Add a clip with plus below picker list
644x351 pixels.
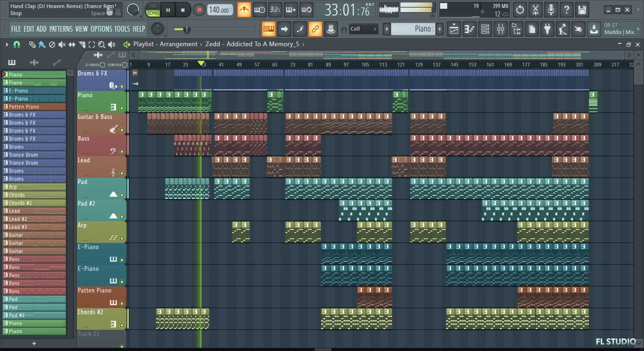(34, 343)
